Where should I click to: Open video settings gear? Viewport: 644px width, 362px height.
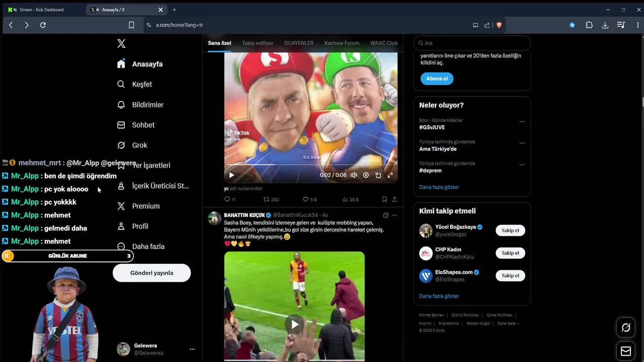(x=366, y=175)
